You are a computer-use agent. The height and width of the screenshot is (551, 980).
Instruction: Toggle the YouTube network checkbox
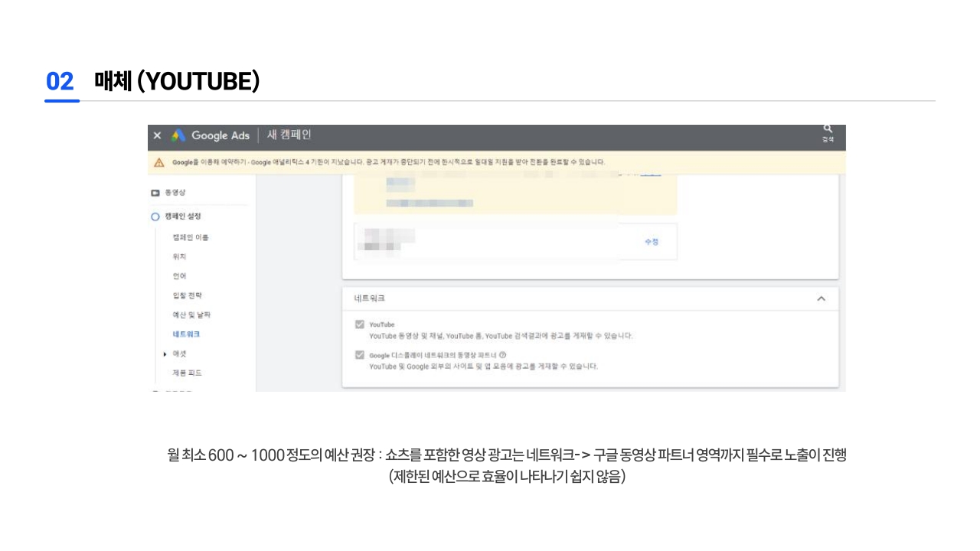click(360, 324)
